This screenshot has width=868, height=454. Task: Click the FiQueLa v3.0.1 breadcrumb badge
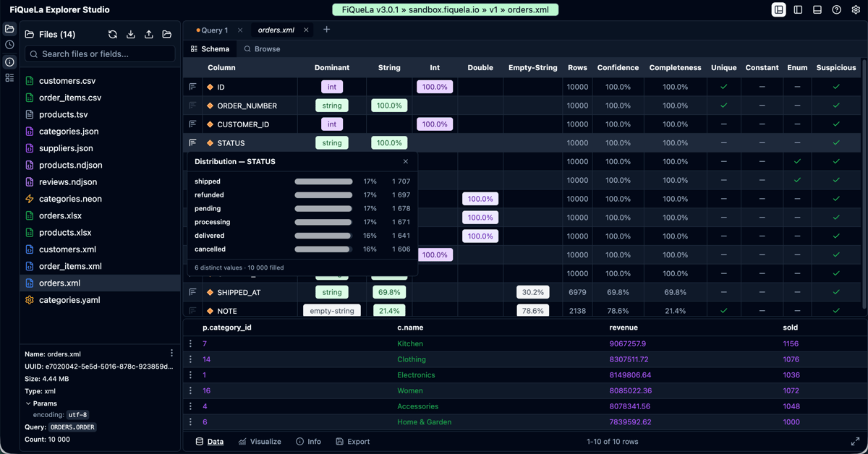tap(445, 10)
